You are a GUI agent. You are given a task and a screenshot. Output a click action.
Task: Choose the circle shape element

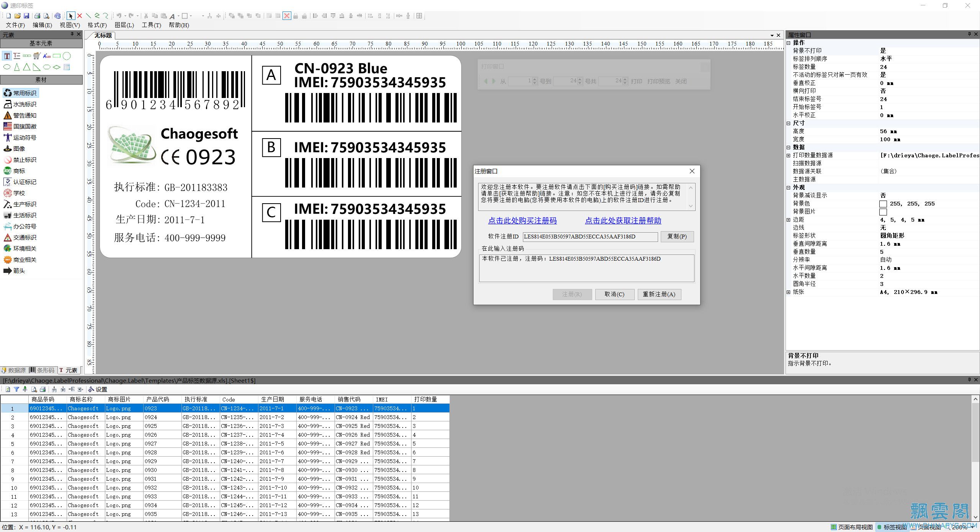67,56
